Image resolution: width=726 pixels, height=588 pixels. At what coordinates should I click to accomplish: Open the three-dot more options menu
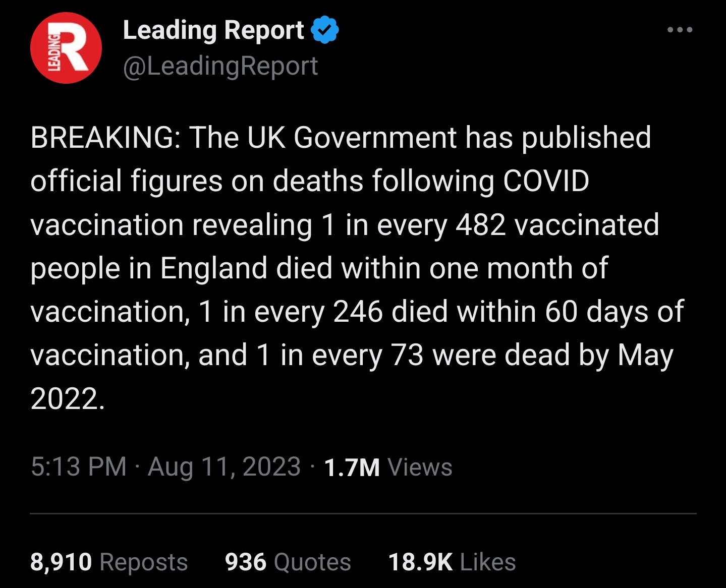click(680, 30)
